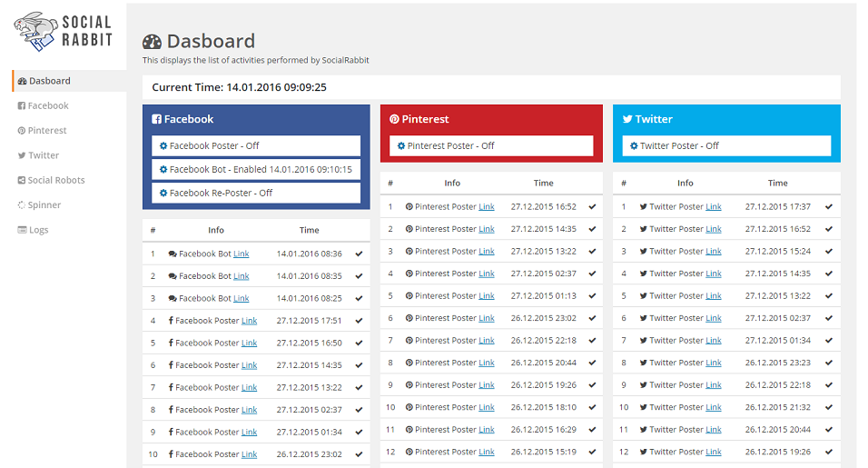Click the Time header in the Twitter table
Image resolution: width=868 pixels, height=468 pixels.
778,184
